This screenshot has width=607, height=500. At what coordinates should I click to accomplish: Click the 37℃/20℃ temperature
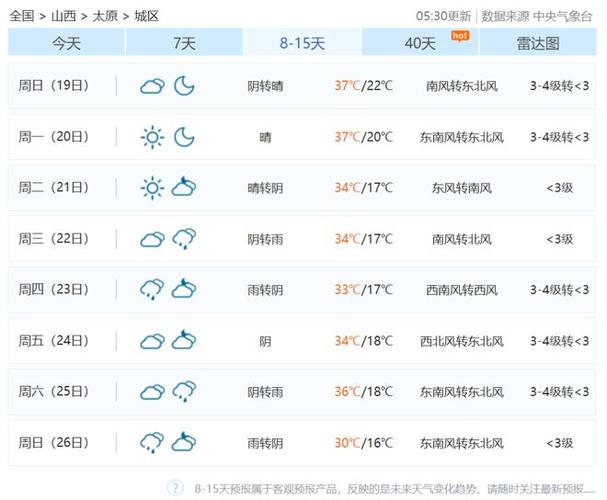364,137
